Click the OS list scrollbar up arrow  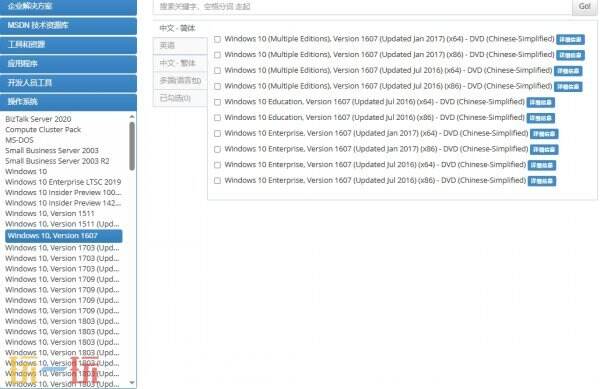[x=132, y=116]
